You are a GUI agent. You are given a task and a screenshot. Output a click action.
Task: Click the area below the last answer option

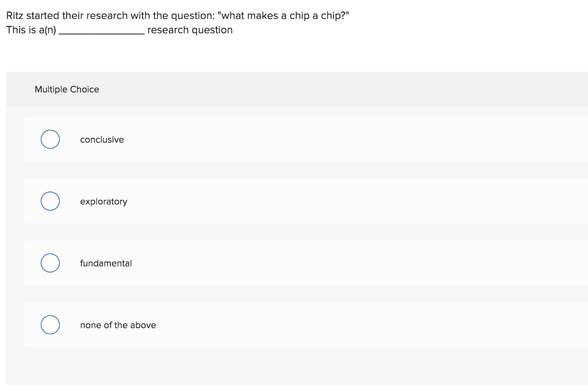(294, 365)
